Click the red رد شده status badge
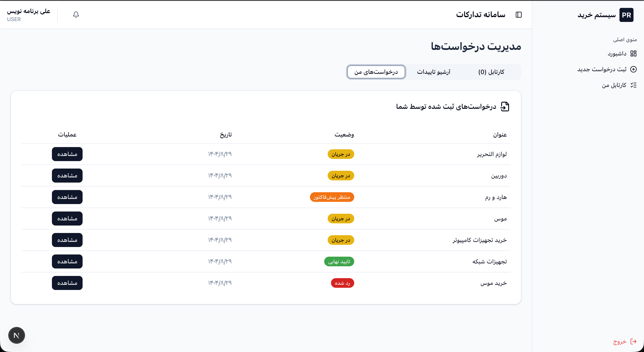 pyautogui.click(x=342, y=283)
